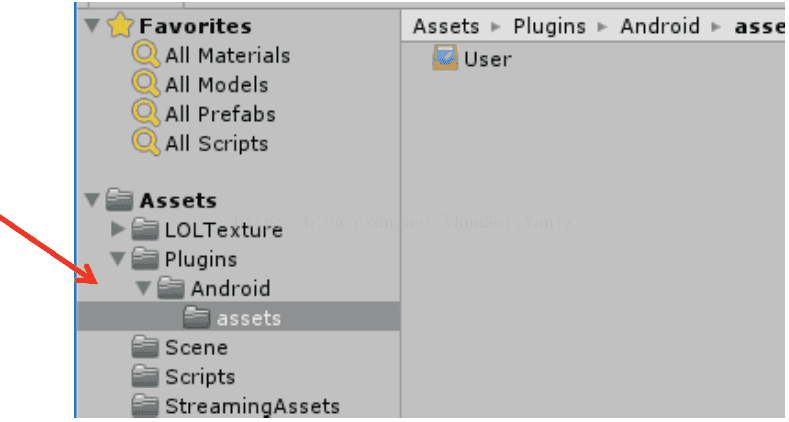Select the Scripts folder
The image size is (789, 422).
(200, 377)
